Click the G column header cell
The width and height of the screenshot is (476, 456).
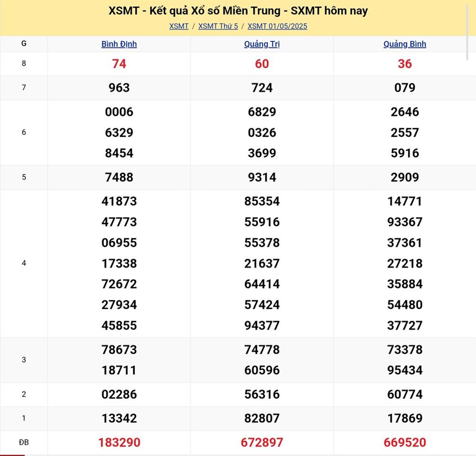tap(24, 44)
